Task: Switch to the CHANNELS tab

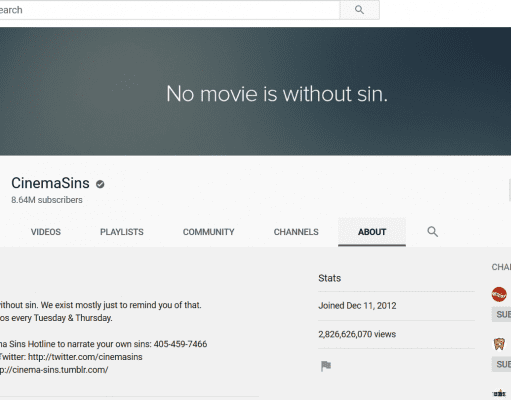Action: point(296,232)
